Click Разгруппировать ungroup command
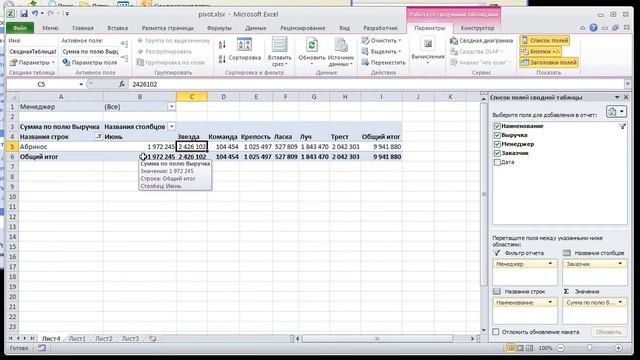Image resolution: width=640 pixels, height=360 pixels. tap(165, 51)
